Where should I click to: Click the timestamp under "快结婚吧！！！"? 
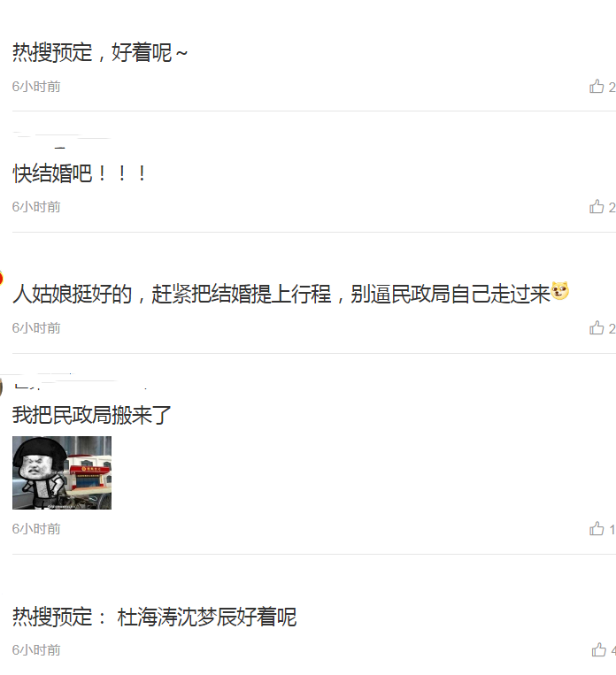pyautogui.click(x=36, y=207)
